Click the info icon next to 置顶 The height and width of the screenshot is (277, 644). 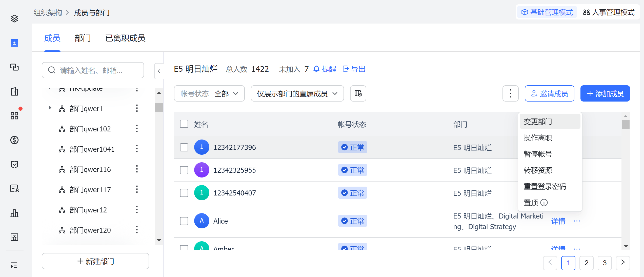pos(544,203)
